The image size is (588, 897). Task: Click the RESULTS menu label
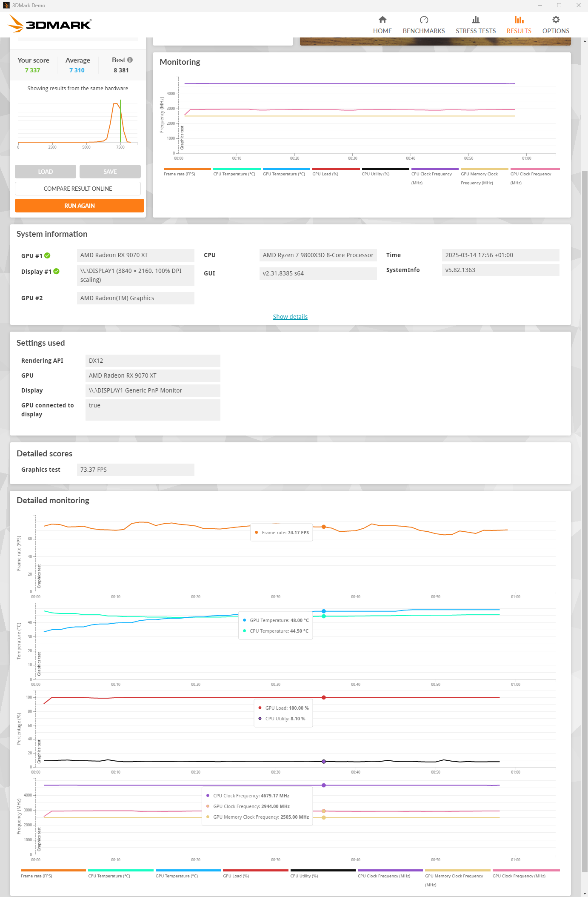tap(519, 31)
